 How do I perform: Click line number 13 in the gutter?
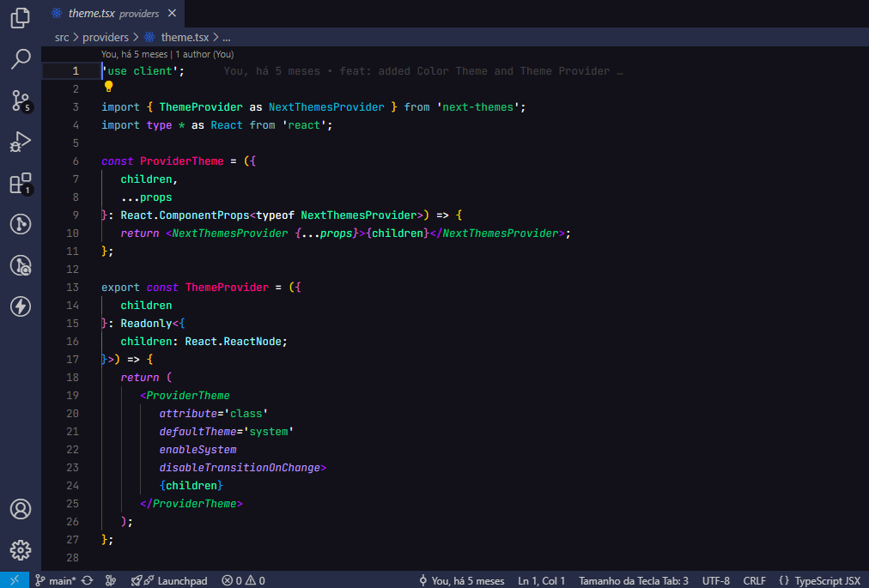tap(73, 287)
